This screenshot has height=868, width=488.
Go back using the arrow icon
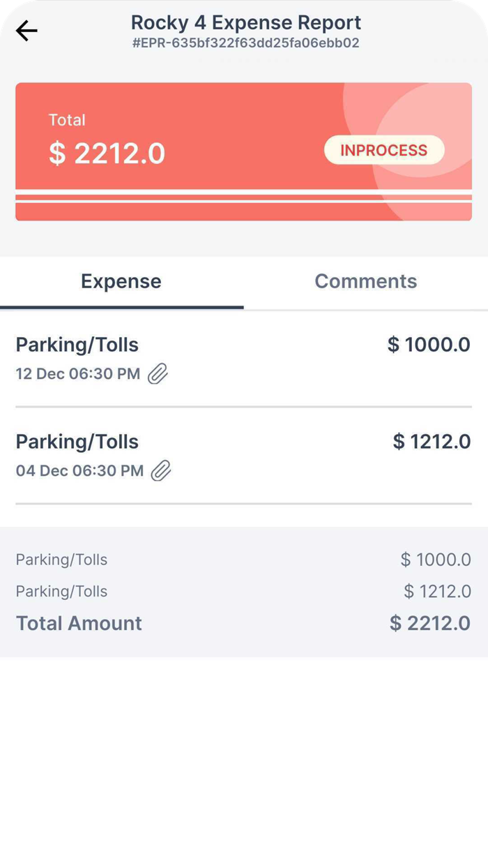pyautogui.click(x=26, y=31)
